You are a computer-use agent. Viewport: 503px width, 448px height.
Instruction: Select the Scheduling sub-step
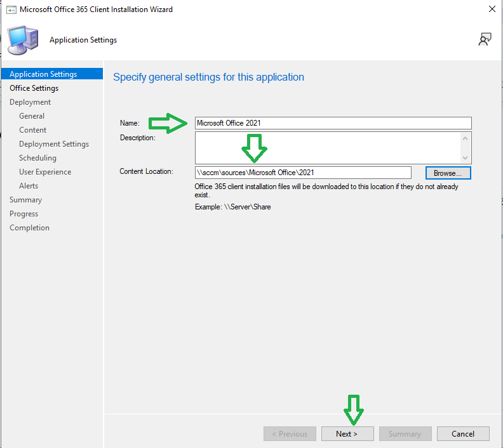pos(37,158)
